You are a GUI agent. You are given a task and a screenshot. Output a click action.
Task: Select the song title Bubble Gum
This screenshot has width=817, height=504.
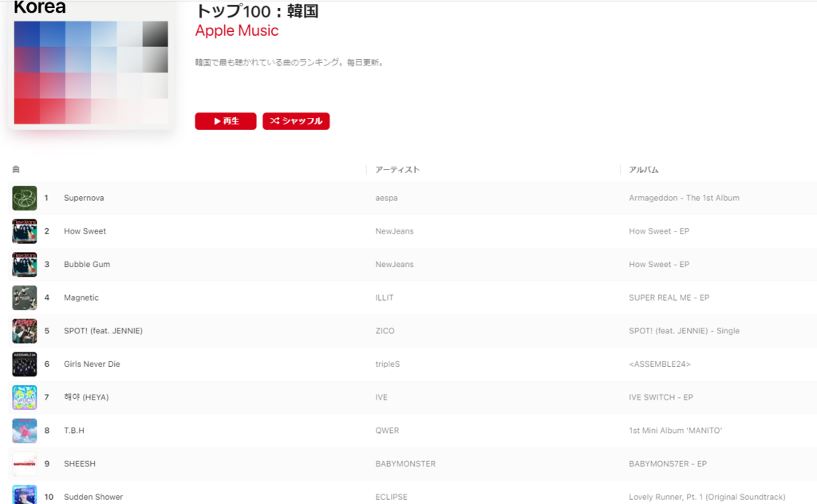pos(87,265)
